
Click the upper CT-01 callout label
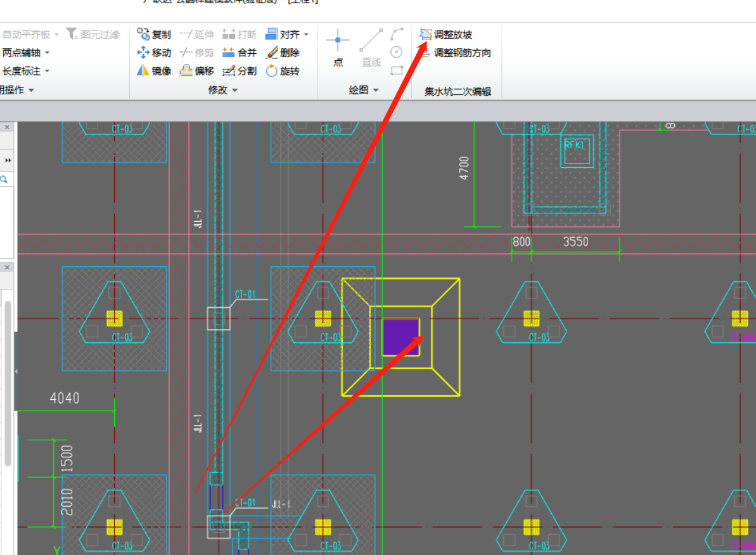click(x=245, y=294)
